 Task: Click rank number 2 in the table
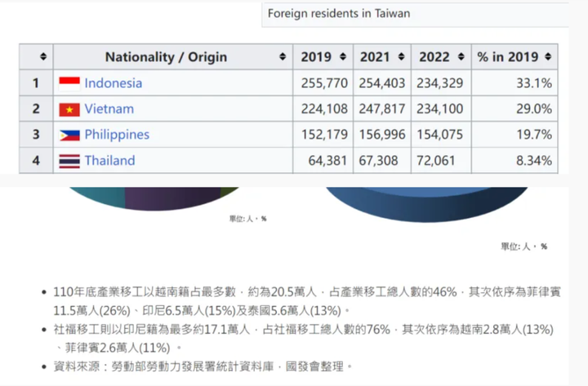pyautogui.click(x=36, y=109)
